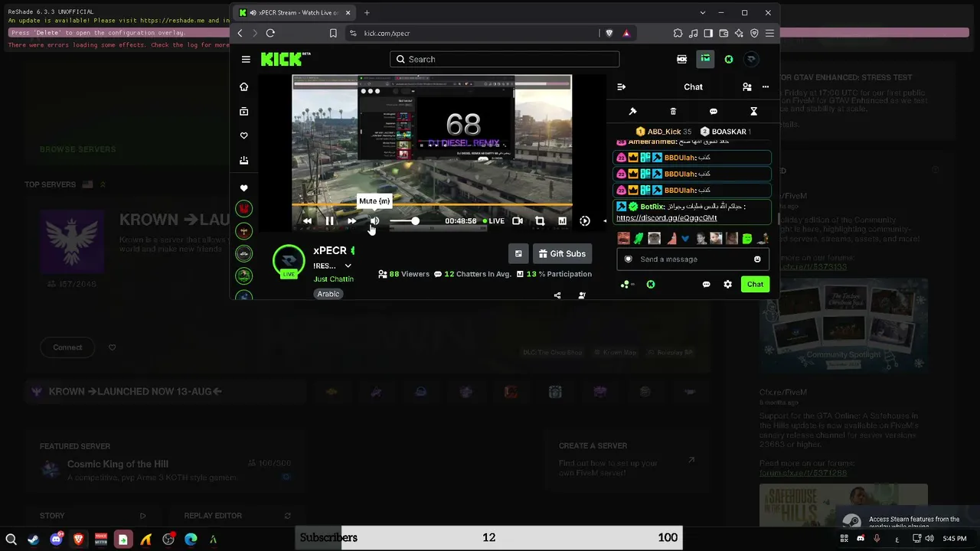The height and width of the screenshot is (551, 980).
Task: Bookmark the page in Brave
Action: pos(333,33)
